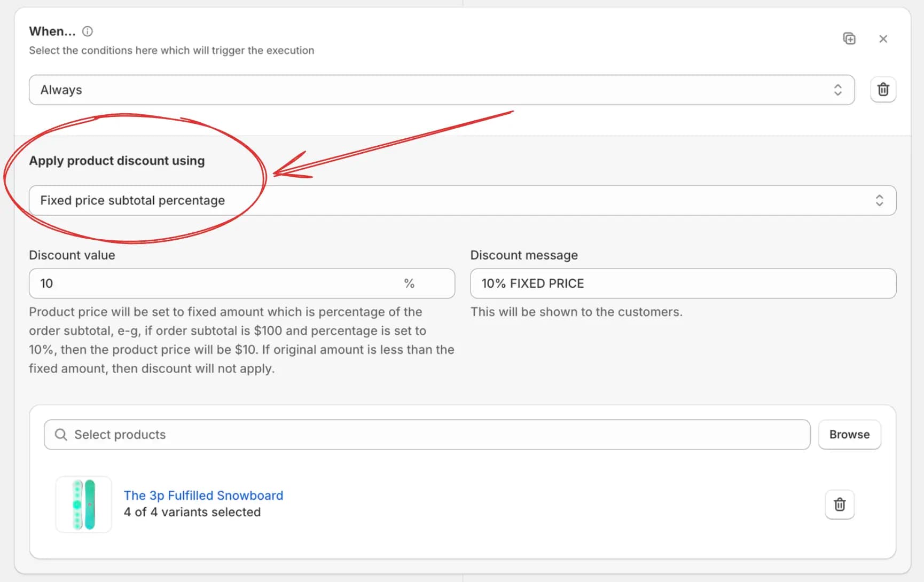
Task: Click the search magnifier in Select products
Action: click(x=61, y=434)
